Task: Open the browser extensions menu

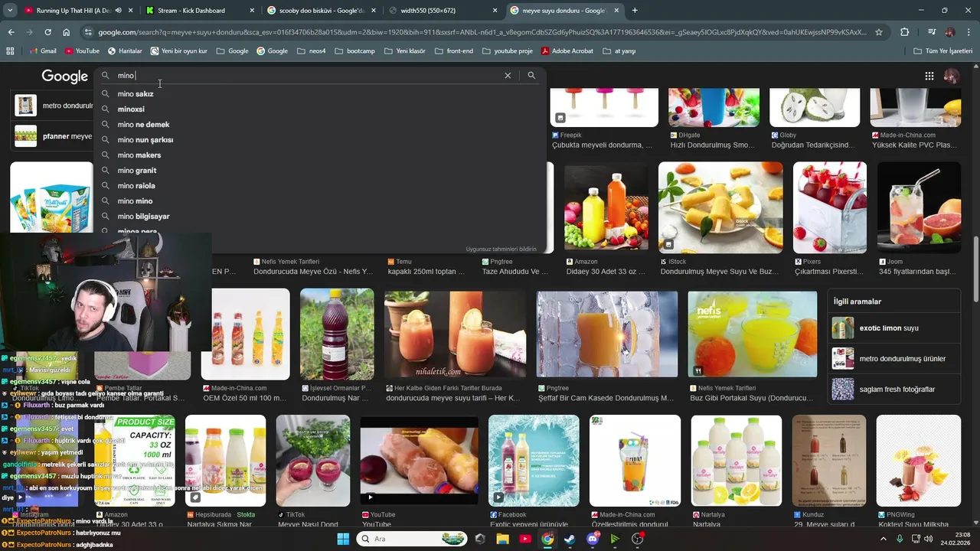Action: (905, 32)
